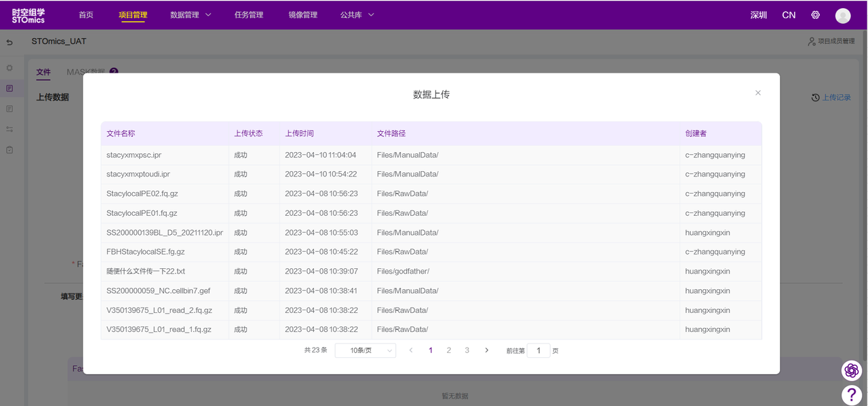Screen dimensions: 868x406
Task: Switch language via CN button
Action: coord(789,15)
